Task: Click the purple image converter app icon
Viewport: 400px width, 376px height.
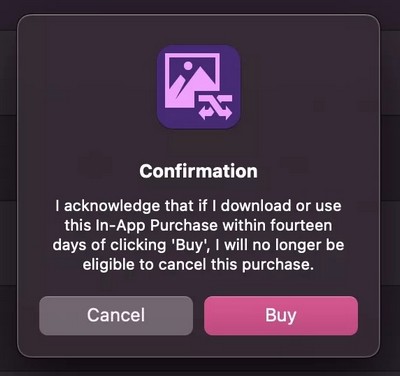Action: click(199, 87)
